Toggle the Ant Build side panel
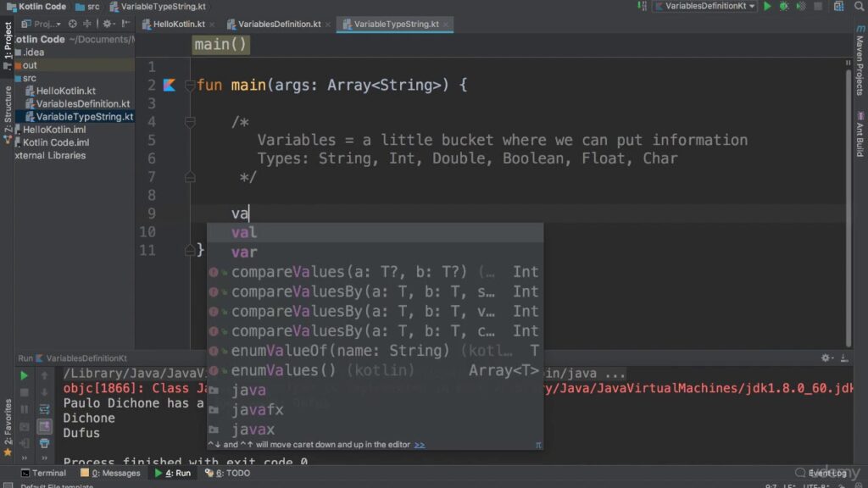The height and width of the screenshot is (488, 868). (x=860, y=135)
